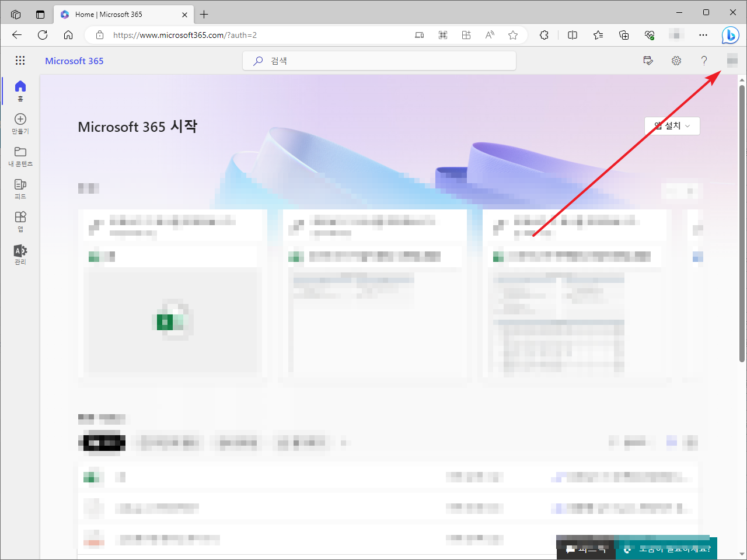
Task: Open a new browser tab
Action: [x=204, y=14]
